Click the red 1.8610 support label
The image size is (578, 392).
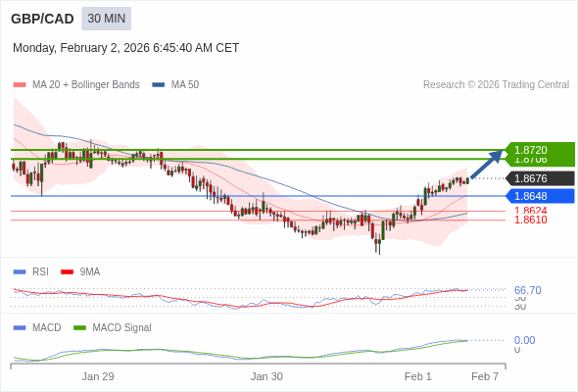click(x=531, y=220)
